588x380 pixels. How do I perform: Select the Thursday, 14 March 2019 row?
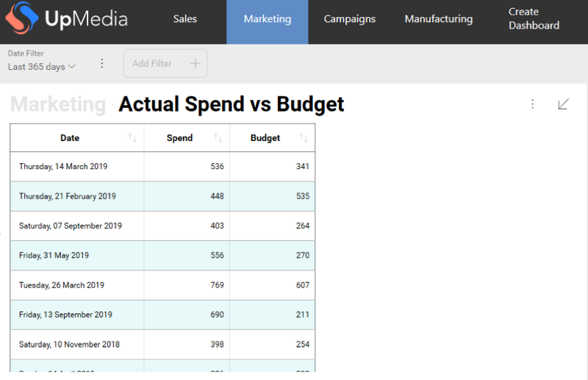click(x=63, y=167)
